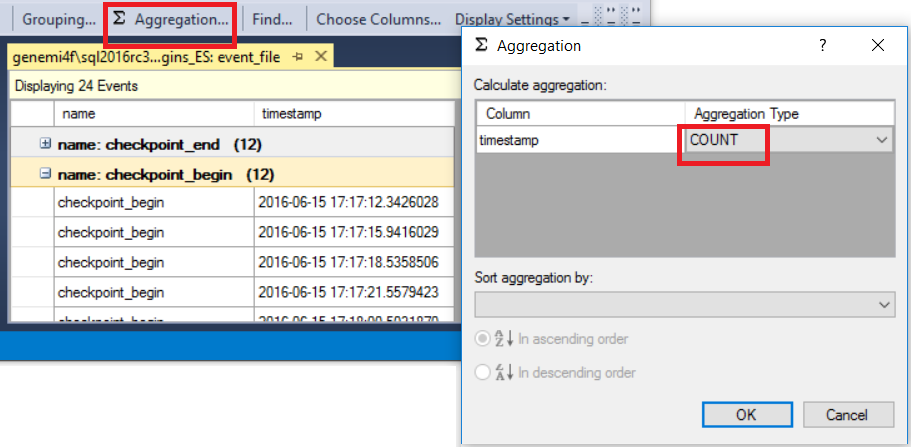
Task: Collapse the checkpoint_begin group
Action: [45, 174]
